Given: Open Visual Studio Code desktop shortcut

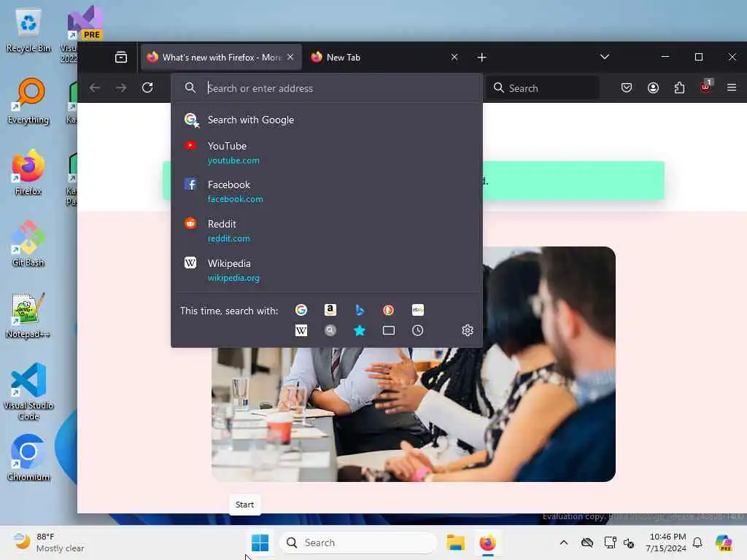Looking at the screenshot, I should (x=28, y=392).
